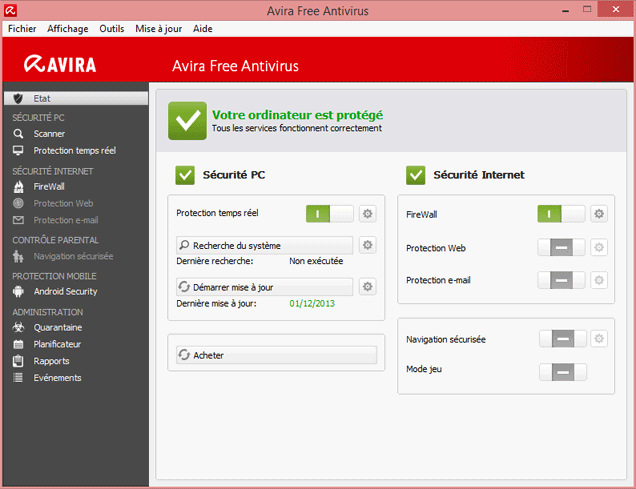The image size is (636, 489).
Task: Open settings gear for Protection temps réel
Action: coord(367,213)
